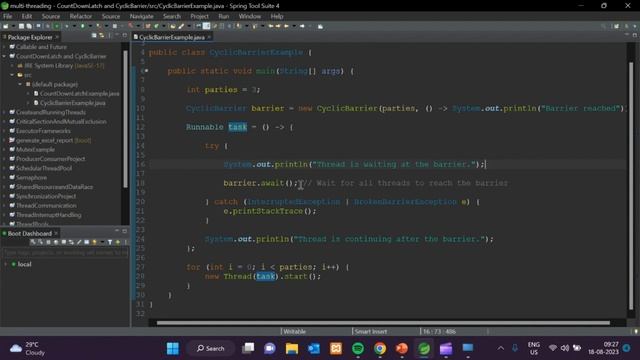Expand the local node in Boot Dashboard
640x360 pixels.
pyautogui.click(x=6, y=264)
